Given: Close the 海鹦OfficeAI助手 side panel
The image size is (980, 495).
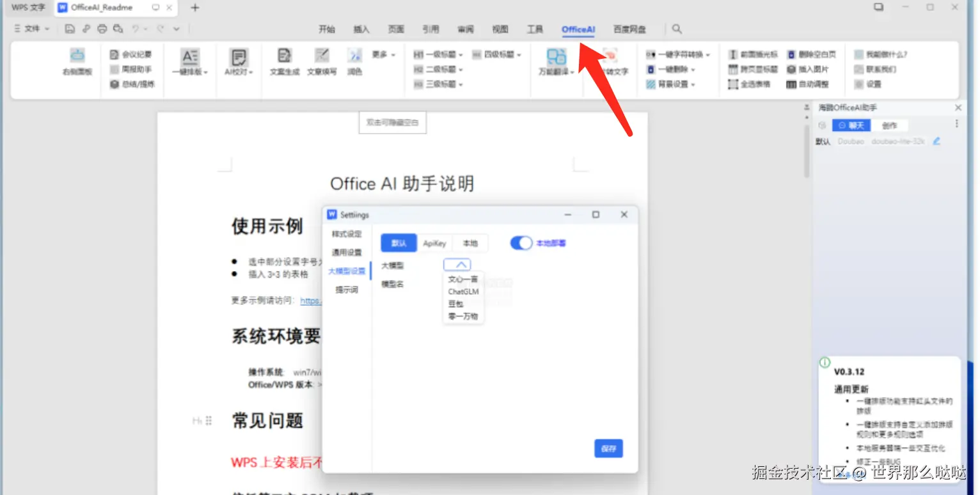Looking at the screenshot, I should tap(958, 108).
